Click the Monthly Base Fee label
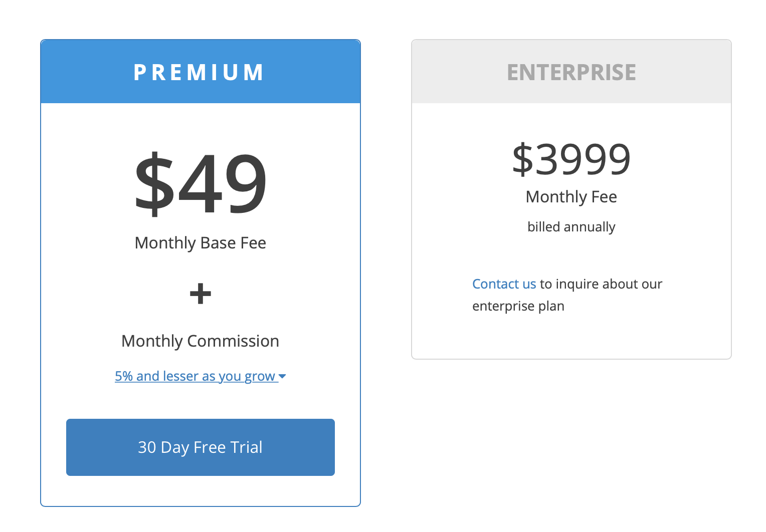 (200, 242)
